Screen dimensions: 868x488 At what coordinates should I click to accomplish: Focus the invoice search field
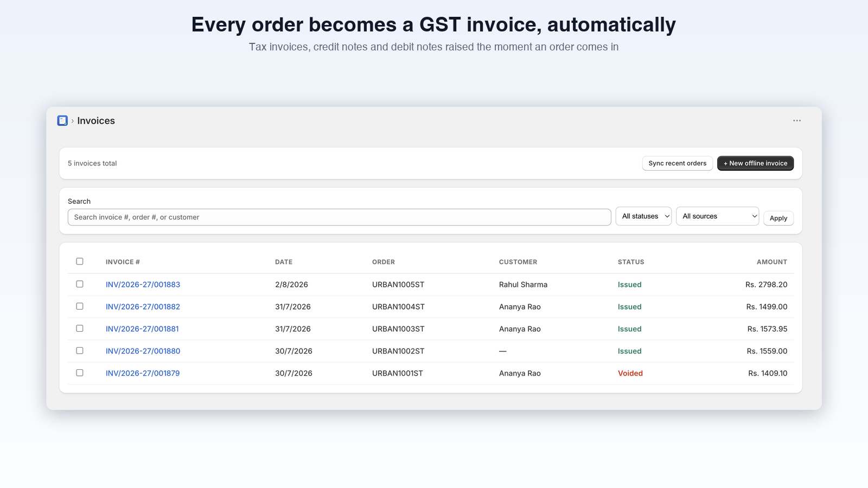[340, 217]
